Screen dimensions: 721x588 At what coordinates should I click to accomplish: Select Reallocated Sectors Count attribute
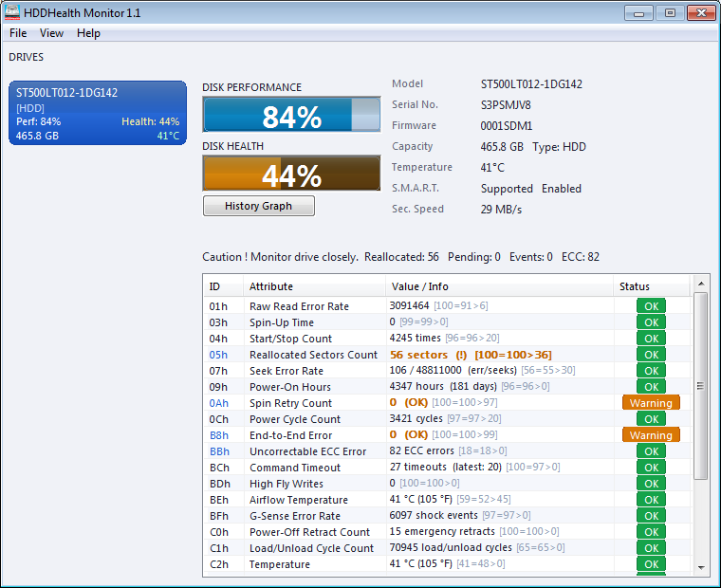[313, 355]
